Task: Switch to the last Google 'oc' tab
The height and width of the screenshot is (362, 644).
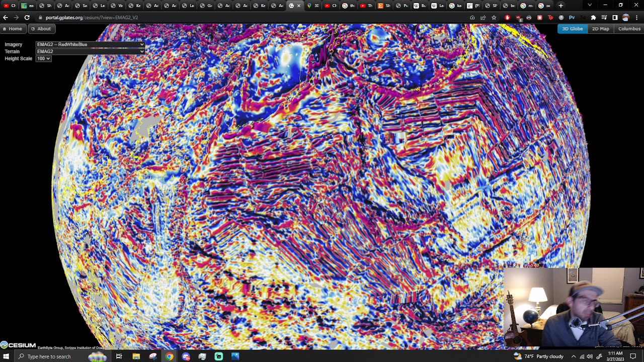Action: pyautogui.click(x=544, y=6)
